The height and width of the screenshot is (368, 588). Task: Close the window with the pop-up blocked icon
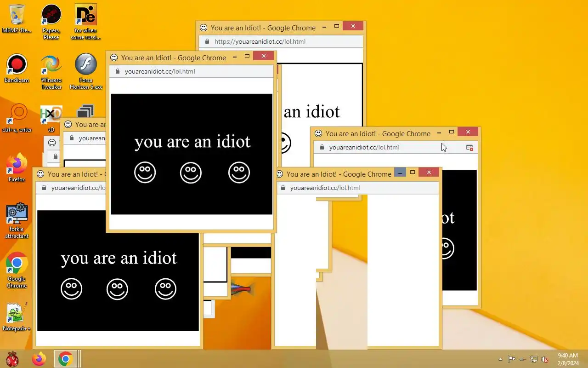click(468, 132)
